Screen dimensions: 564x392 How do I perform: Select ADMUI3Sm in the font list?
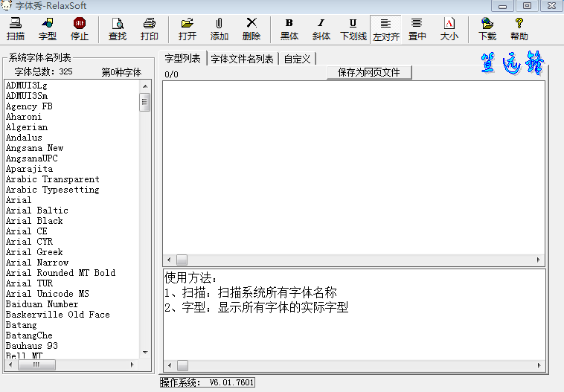pos(27,96)
